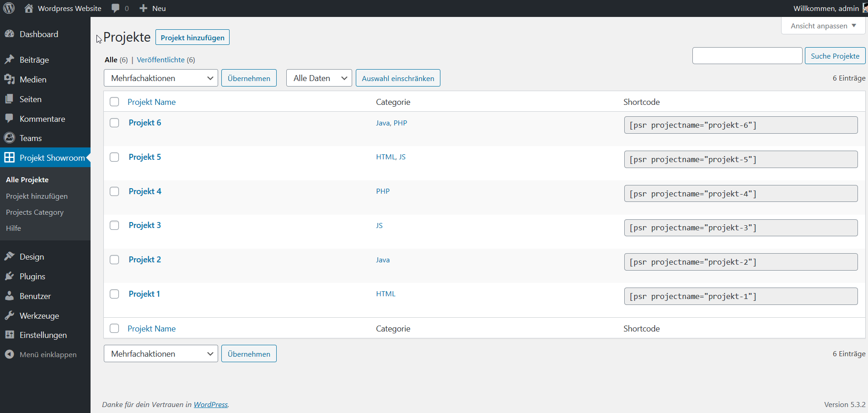Click the bottom Übernehmen button

(249, 354)
